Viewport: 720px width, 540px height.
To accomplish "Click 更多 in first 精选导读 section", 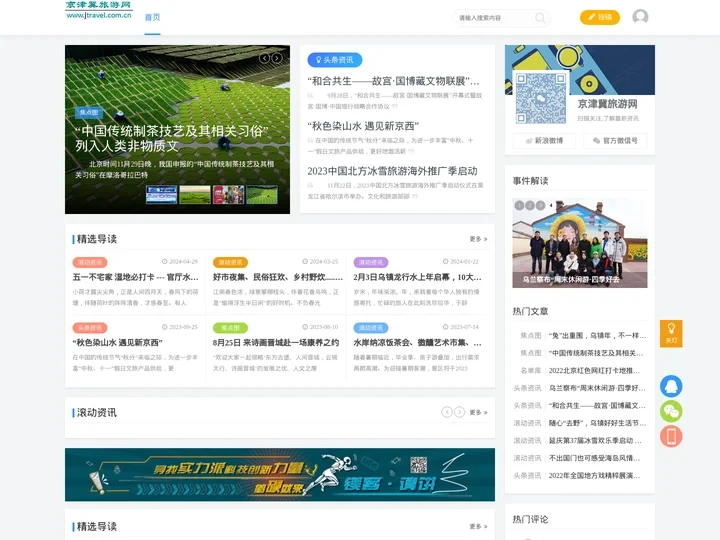I will [478, 239].
